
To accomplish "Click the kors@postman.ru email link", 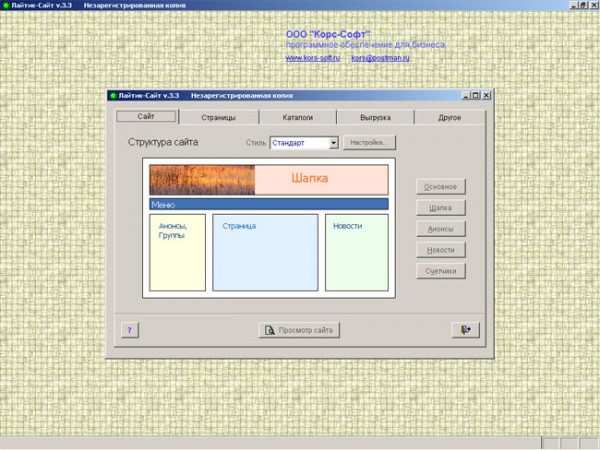I will [x=380, y=58].
